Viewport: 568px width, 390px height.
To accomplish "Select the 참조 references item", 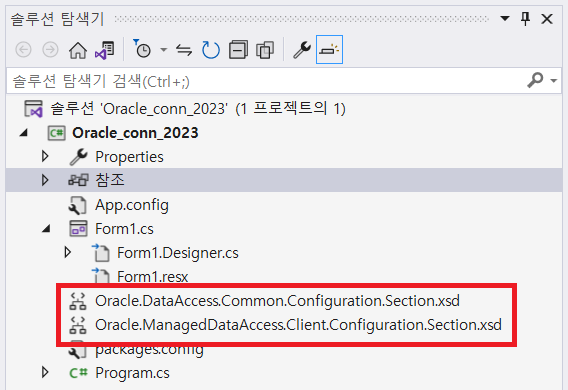I will tap(110, 180).
